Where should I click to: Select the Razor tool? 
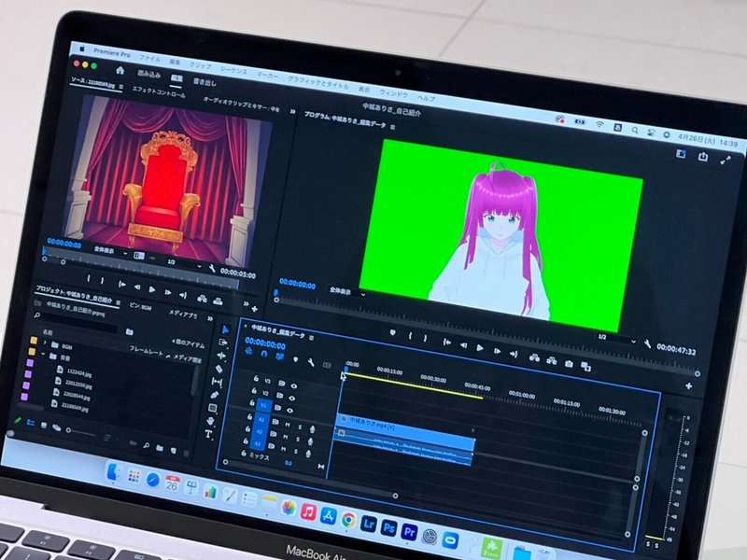pos(219,369)
